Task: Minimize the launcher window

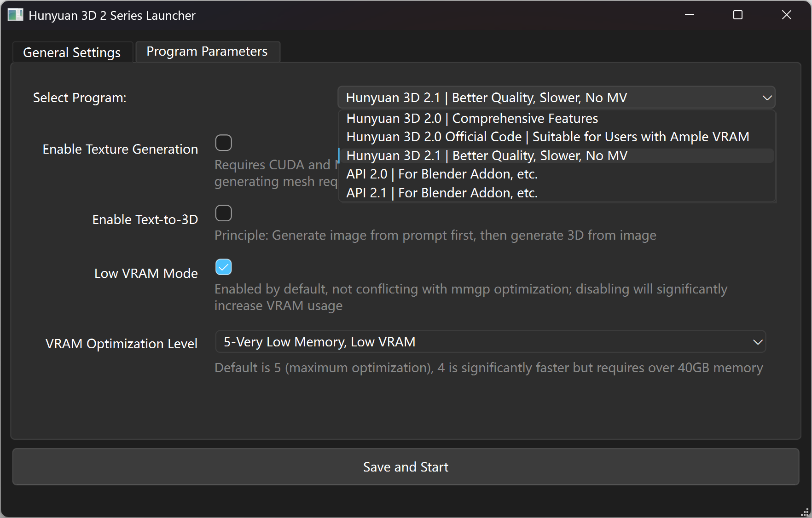Action: coord(690,15)
